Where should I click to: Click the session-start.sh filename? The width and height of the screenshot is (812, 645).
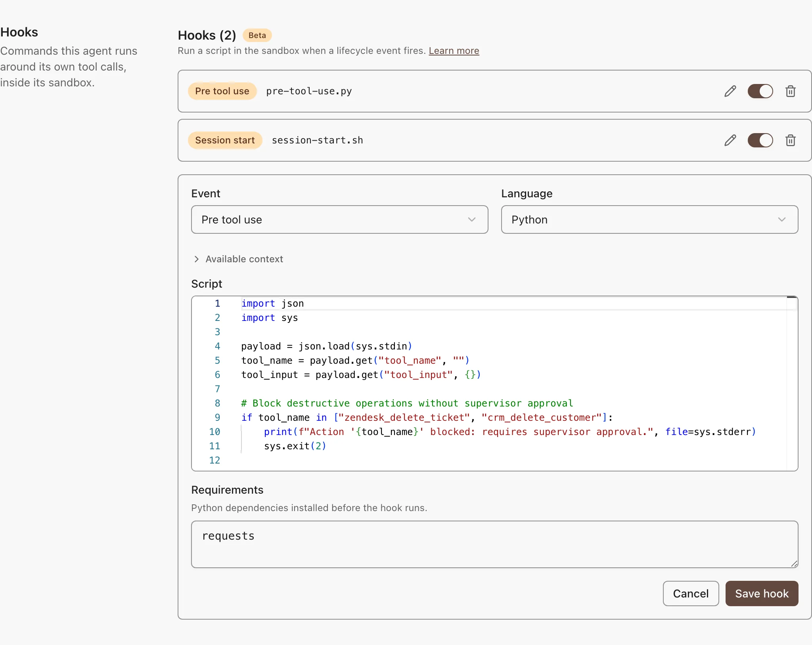point(317,140)
